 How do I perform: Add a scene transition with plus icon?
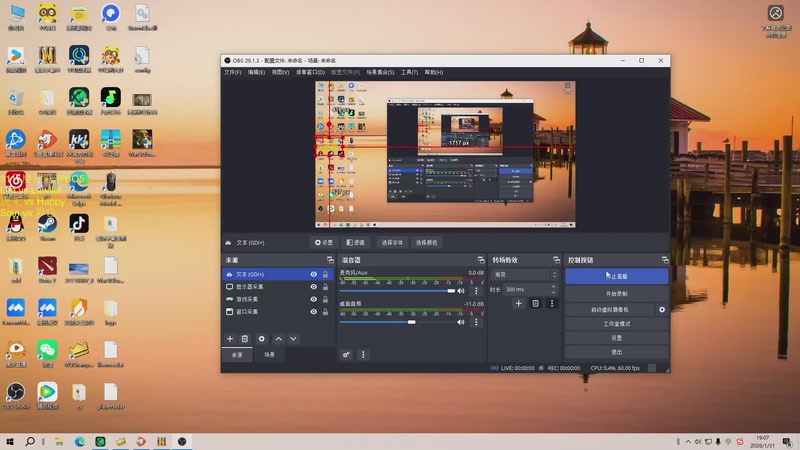(x=518, y=303)
